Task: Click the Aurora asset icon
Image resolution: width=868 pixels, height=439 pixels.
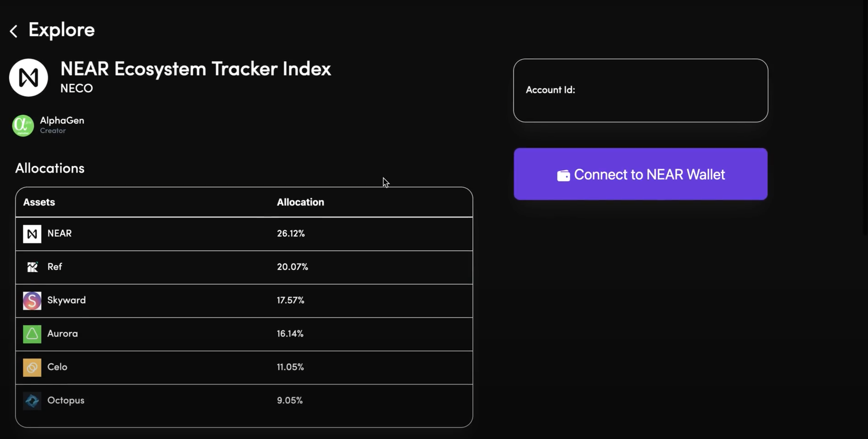Action: pyautogui.click(x=32, y=334)
